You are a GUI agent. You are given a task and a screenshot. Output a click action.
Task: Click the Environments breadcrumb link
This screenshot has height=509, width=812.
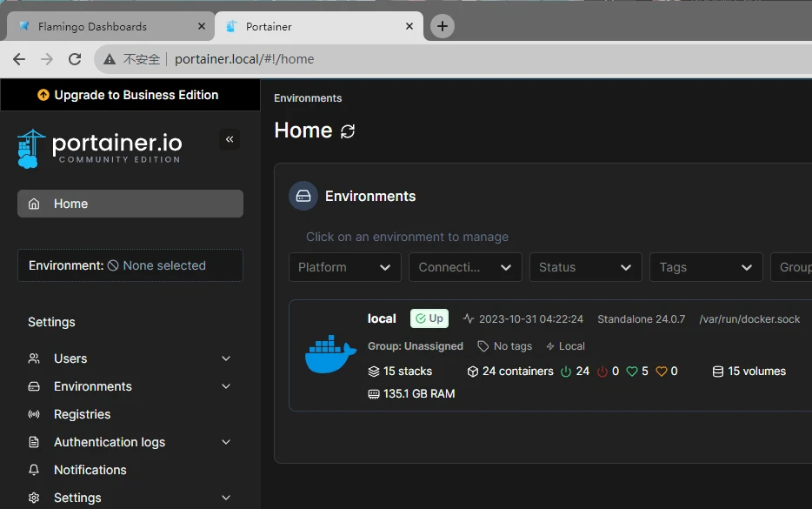coord(308,98)
